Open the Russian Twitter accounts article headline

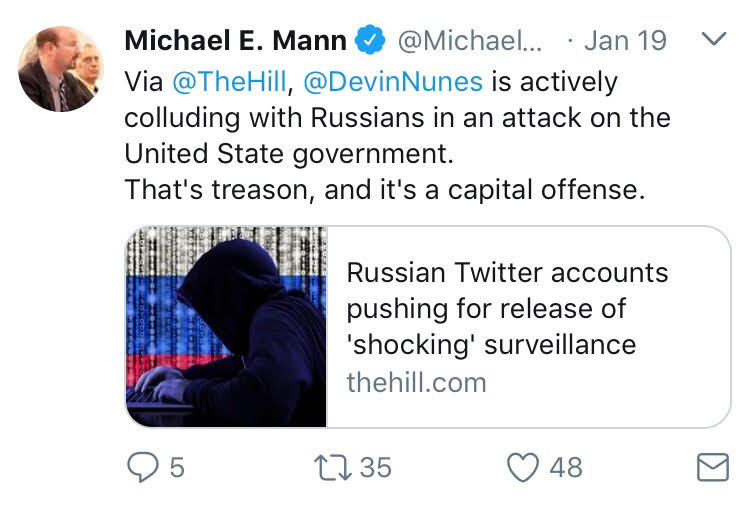click(x=507, y=309)
